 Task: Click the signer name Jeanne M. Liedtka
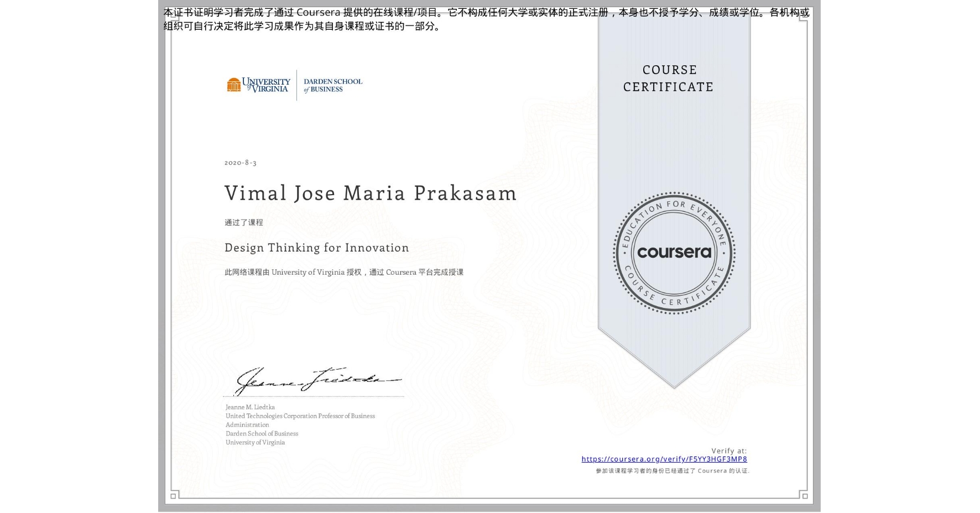click(x=250, y=407)
